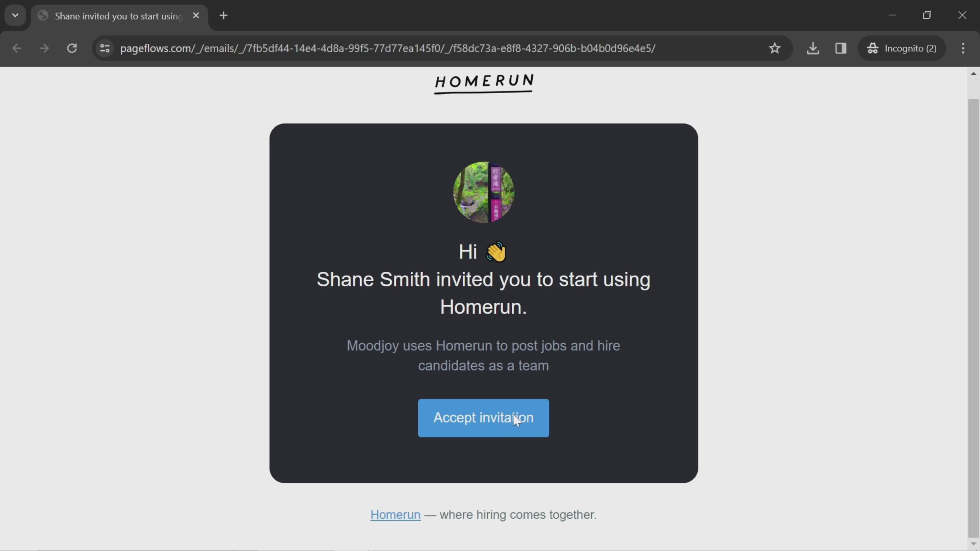
Task: Click the browser sidebar toggle icon
Action: pos(841,48)
